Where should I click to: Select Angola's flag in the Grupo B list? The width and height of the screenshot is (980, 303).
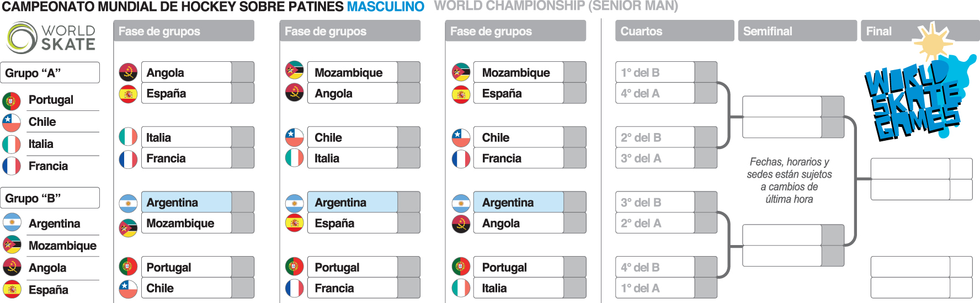click(12, 268)
